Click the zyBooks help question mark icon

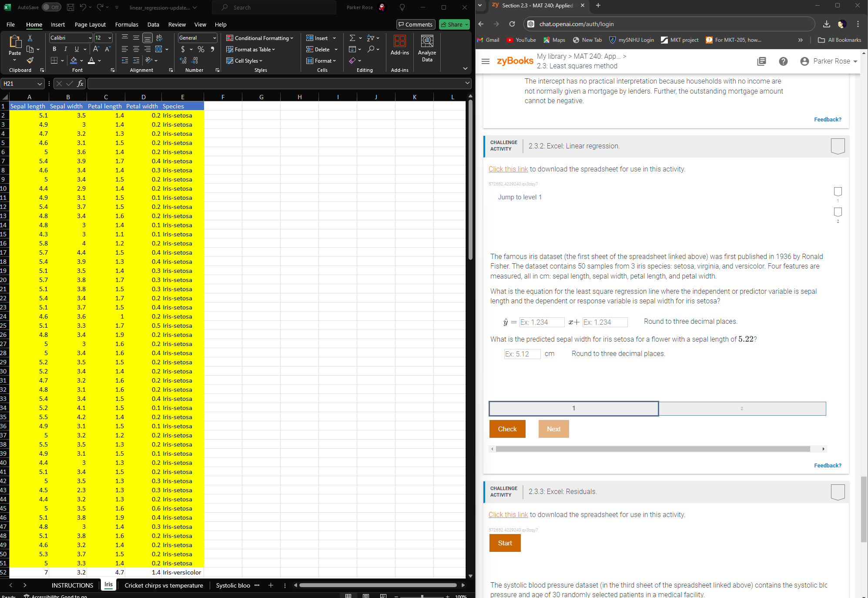[783, 61]
